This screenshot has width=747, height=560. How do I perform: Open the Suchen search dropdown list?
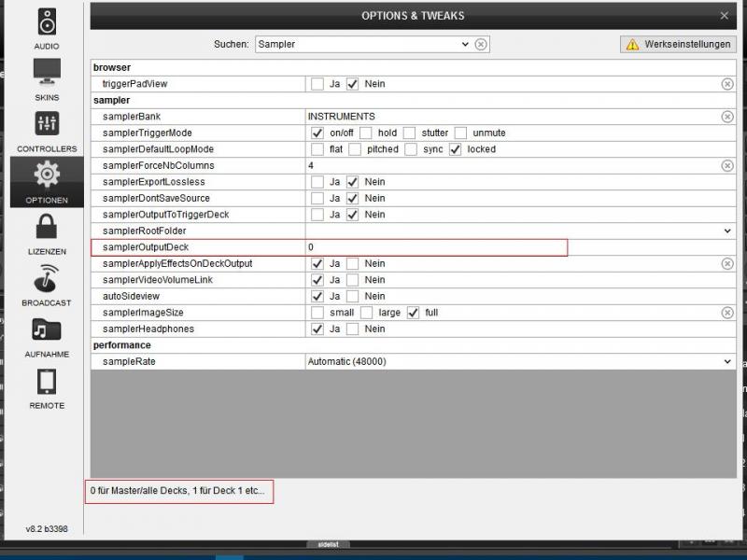point(465,44)
